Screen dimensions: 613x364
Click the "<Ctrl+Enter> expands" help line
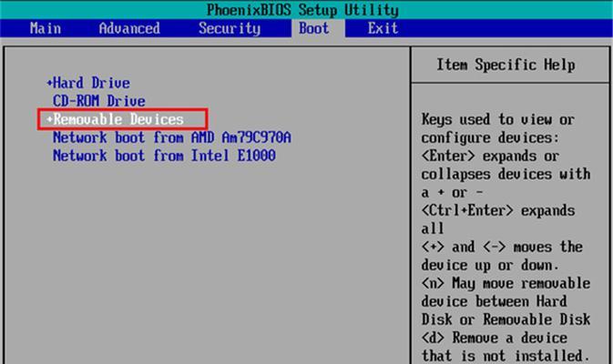(498, 210)
